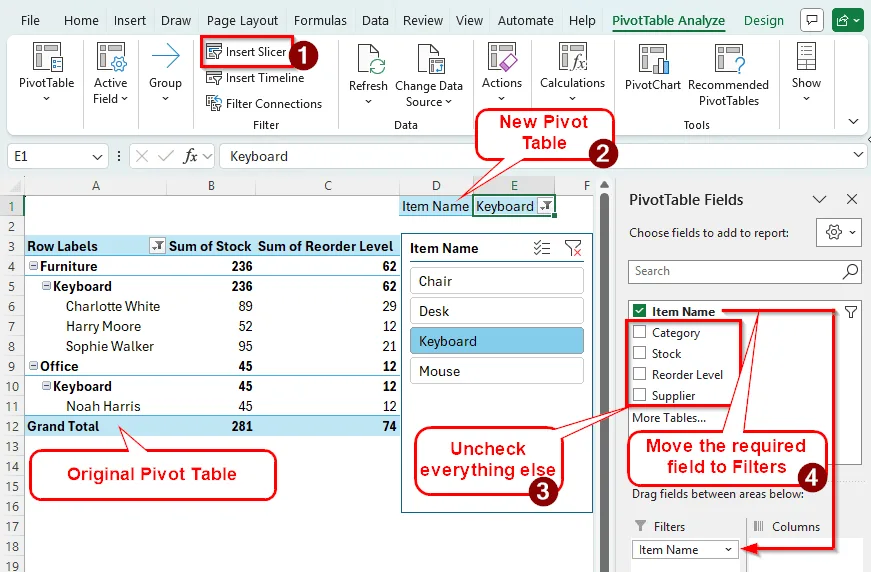Screen dimensions: 871x572
Task: Click the Item Name field filter funnel
Action: pos(850,312)
